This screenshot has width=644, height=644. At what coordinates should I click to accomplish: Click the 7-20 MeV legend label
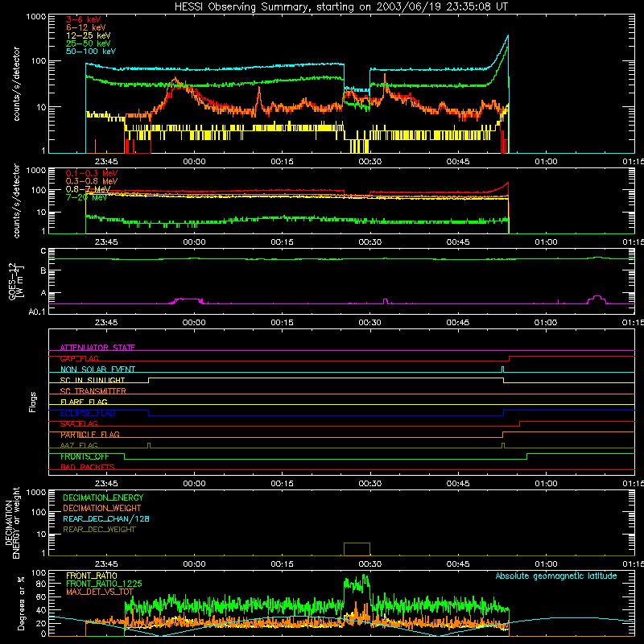(x=86, y=197)
